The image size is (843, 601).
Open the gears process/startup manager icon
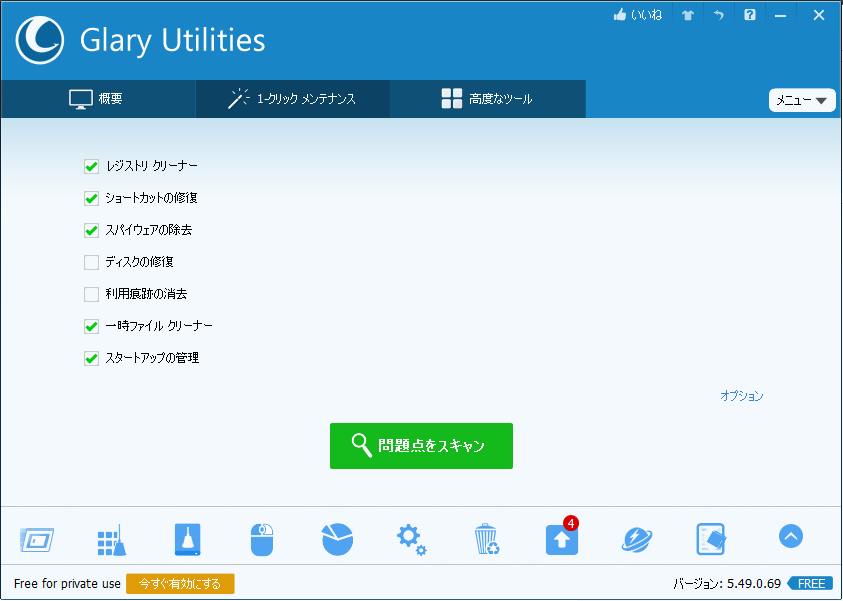(x=412, y=540)
